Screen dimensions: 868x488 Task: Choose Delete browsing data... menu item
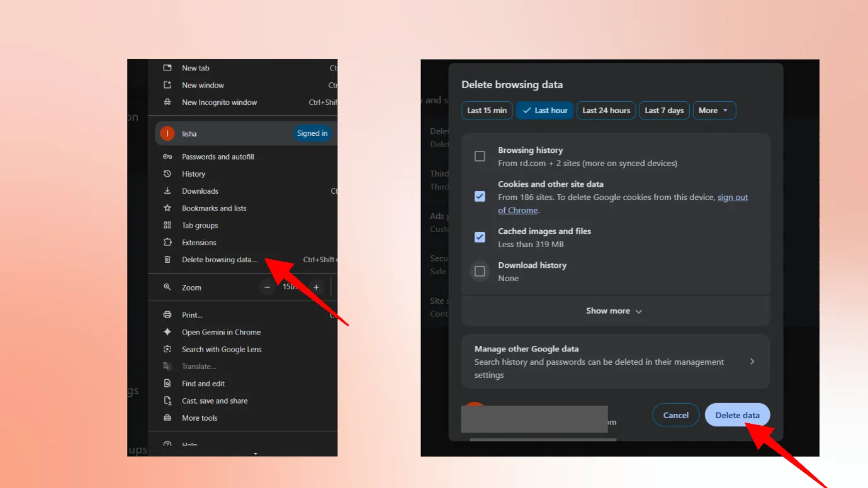click(220, 259)
